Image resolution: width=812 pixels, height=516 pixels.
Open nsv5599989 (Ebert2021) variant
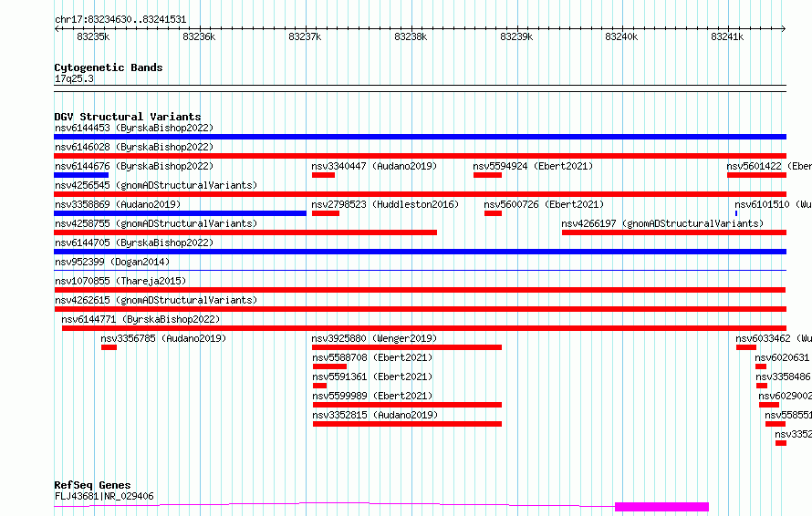point(372,396)
